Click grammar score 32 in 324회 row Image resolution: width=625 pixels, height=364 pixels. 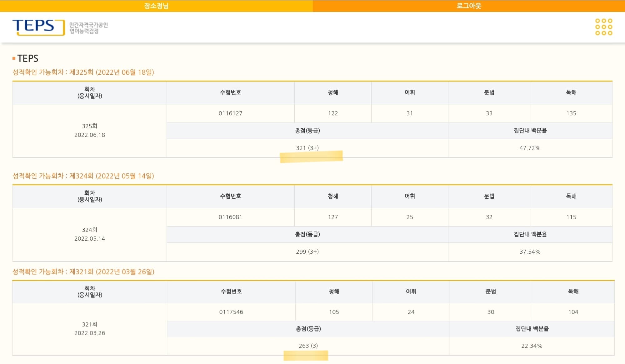489,217
